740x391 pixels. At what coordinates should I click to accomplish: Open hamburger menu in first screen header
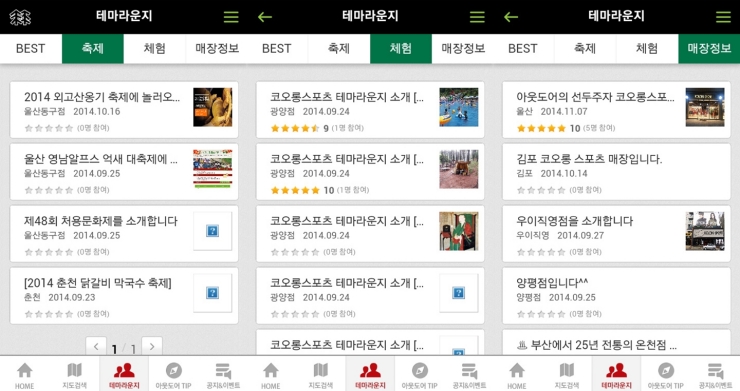coord(231,17)
